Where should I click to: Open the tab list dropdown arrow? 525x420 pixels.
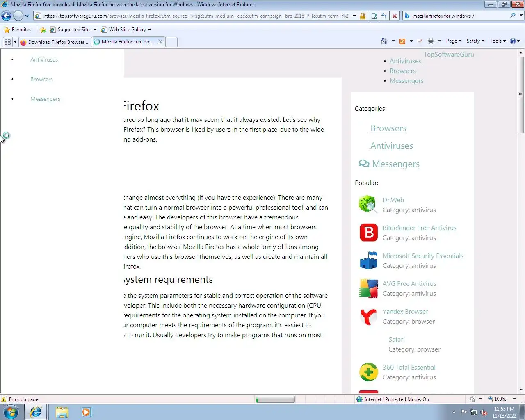pyautogui.click(x=16, y=42)
